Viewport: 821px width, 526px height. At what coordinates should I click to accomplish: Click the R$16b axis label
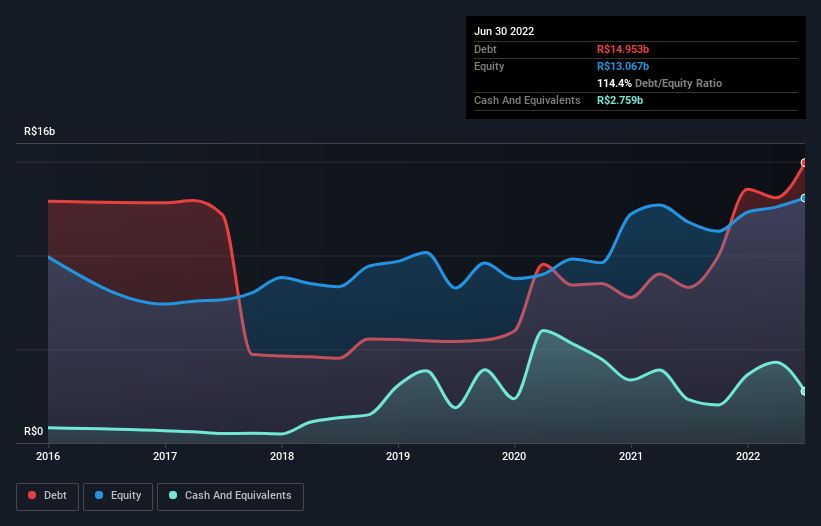tap(39, 131)
